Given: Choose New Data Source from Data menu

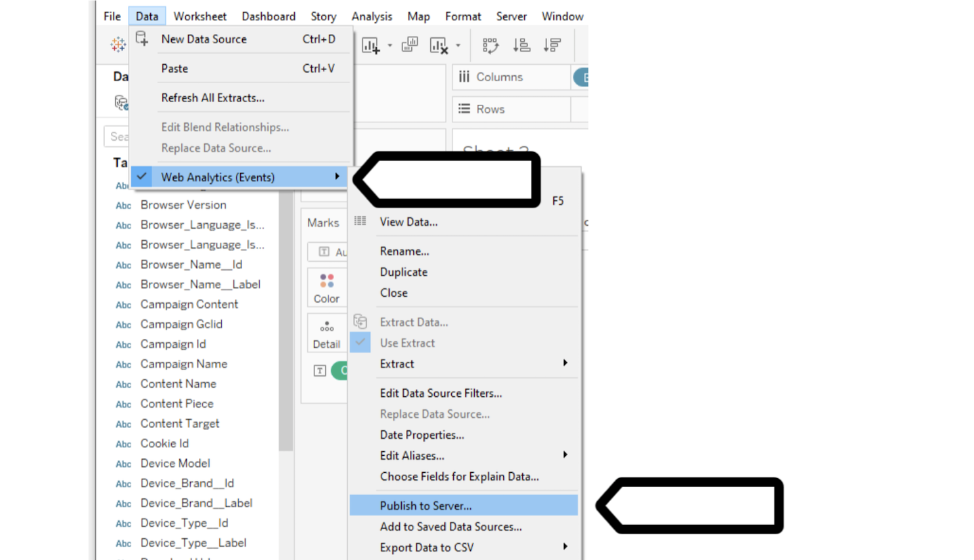Looking at the screenshot, I should coord(241,39).
